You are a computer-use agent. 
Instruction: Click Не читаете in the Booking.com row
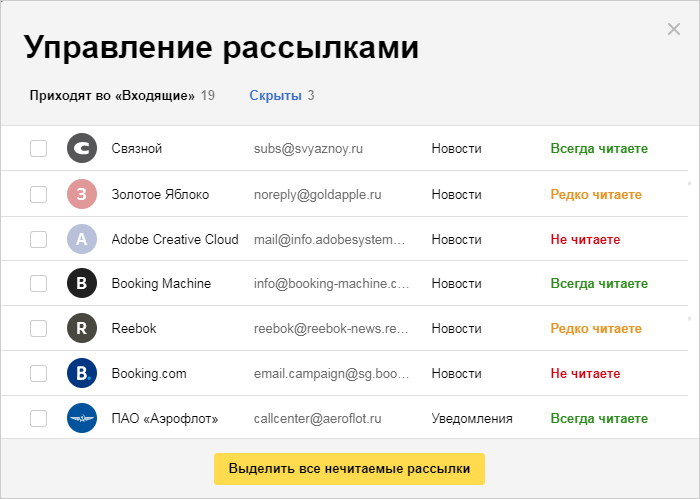point(585,373)
